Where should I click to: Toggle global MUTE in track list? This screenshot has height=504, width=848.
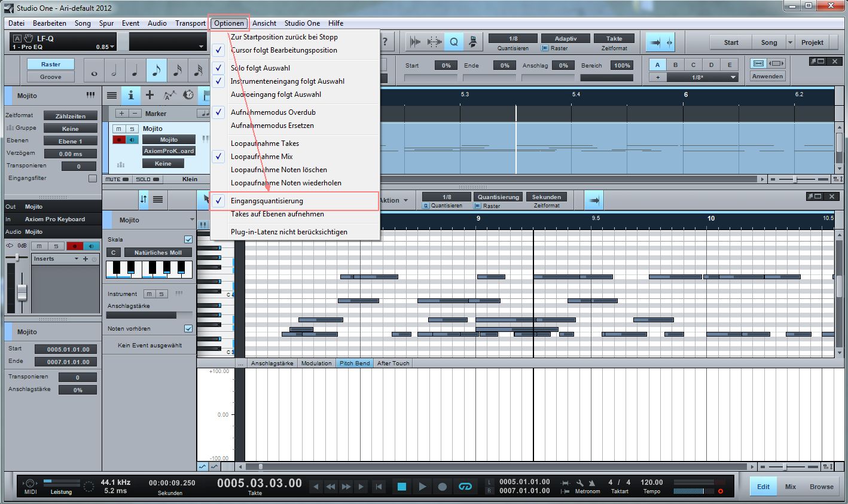pos(117,179)
